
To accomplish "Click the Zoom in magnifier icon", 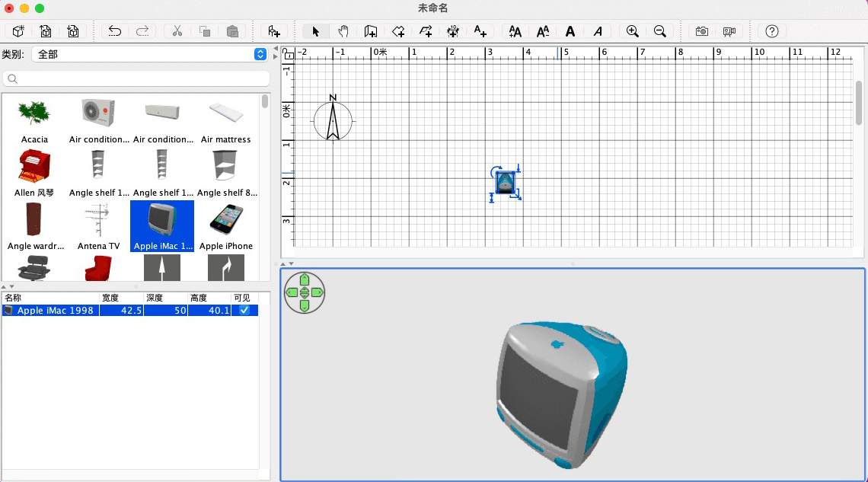I will [x=632, y=31].
